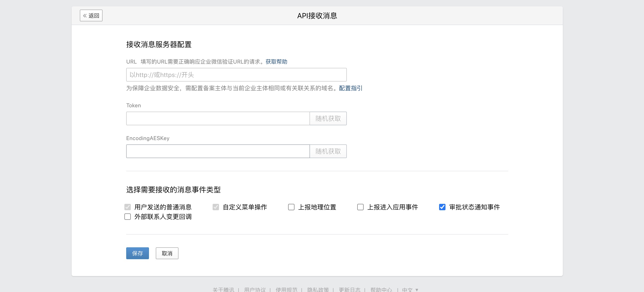This screenshot has width=644, height=292.
Task: Click 随机获取 next to Token
Action: pyautogui.click(x=328, y=118)
